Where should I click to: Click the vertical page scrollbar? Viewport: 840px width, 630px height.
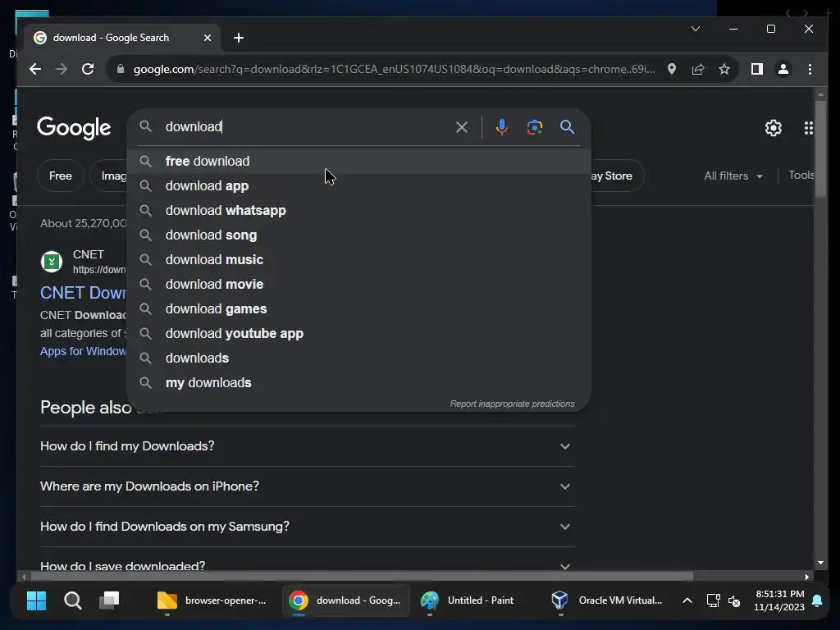point(820,150)
